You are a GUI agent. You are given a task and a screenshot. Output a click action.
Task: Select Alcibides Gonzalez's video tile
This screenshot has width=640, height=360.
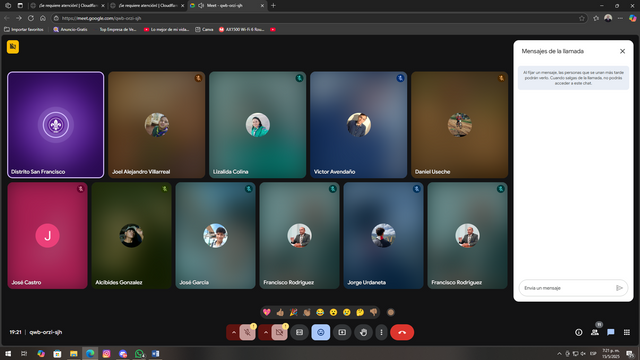(131, 236)
